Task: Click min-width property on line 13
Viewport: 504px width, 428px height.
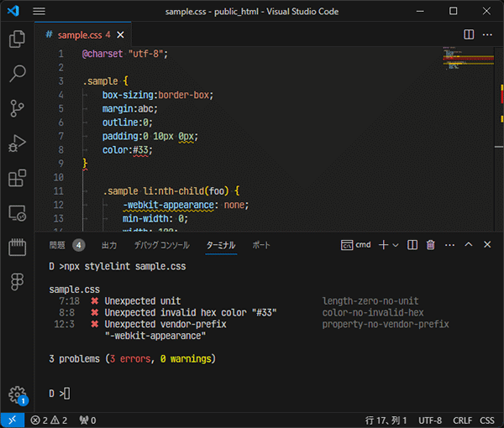Action: 145,219
